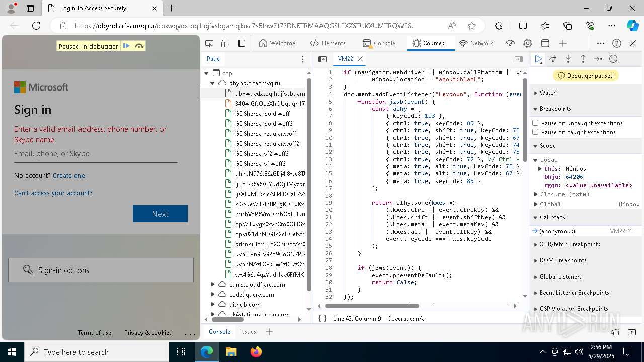Viewport: 644px width, 362px height.
Task: Open Memory tool gear icon
Action: (x=528, y=43)
